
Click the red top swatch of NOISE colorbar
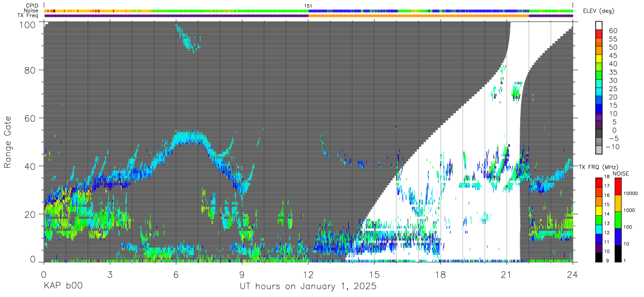(618, 186)
